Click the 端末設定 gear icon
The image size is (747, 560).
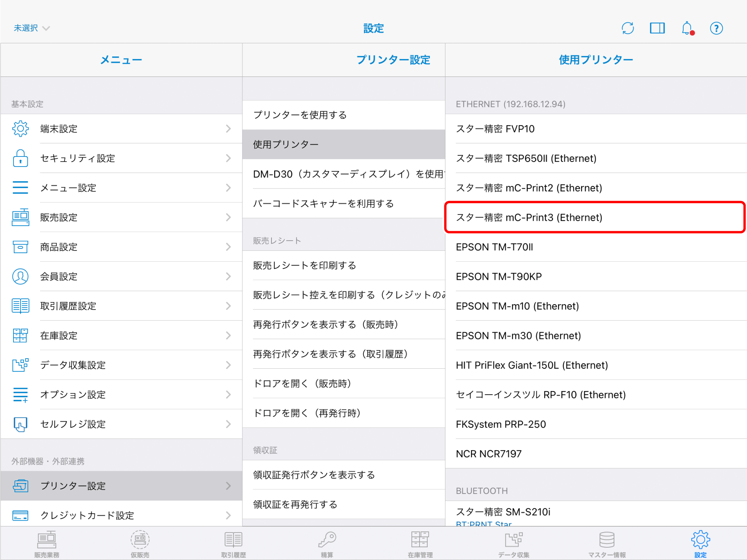(x=20, y=129)
